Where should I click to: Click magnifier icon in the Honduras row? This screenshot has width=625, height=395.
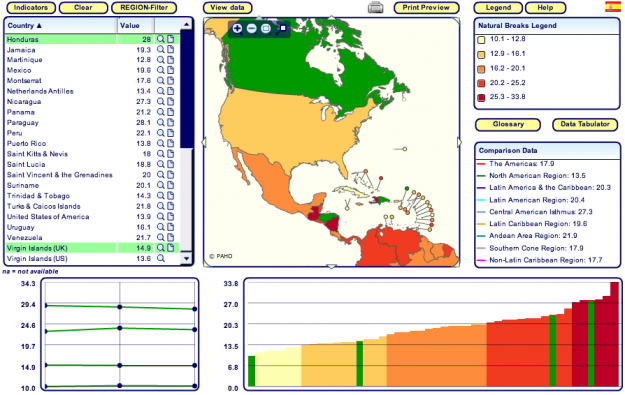(x=161, y=39)
